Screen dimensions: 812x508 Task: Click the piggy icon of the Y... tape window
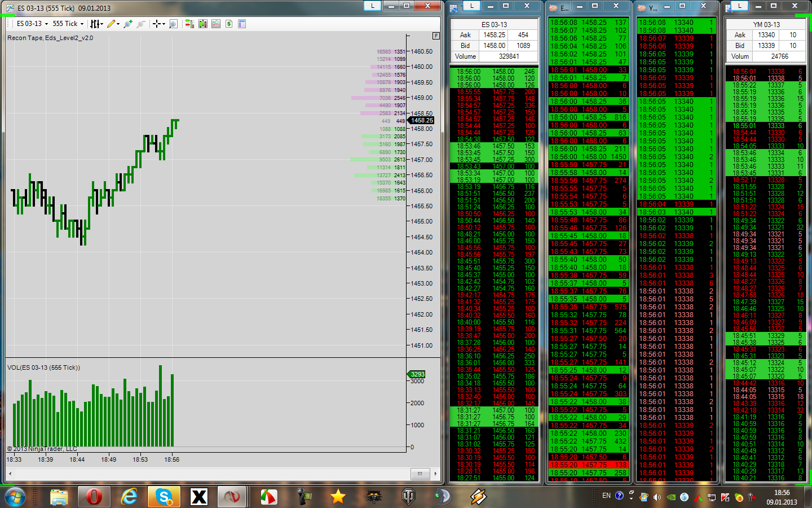tap(641, 8)
